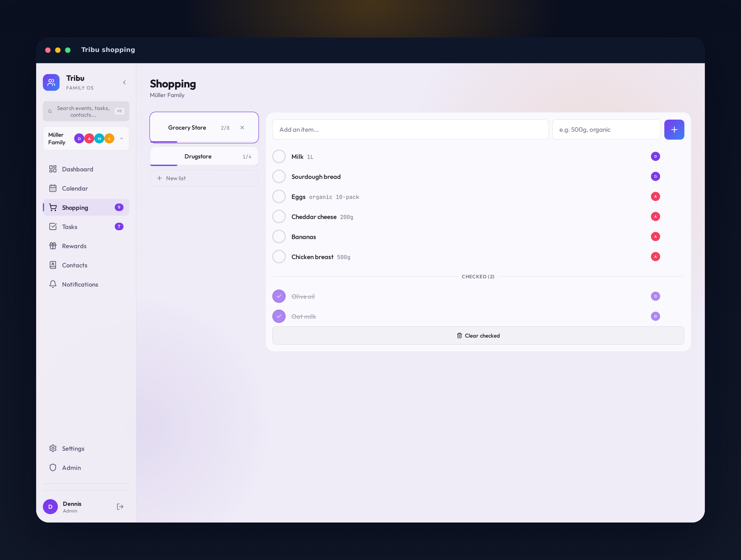Click the quantity field e.g. 500g, organic
The image size is (741, 560).
pyautogui.click(x=606, y=130)
